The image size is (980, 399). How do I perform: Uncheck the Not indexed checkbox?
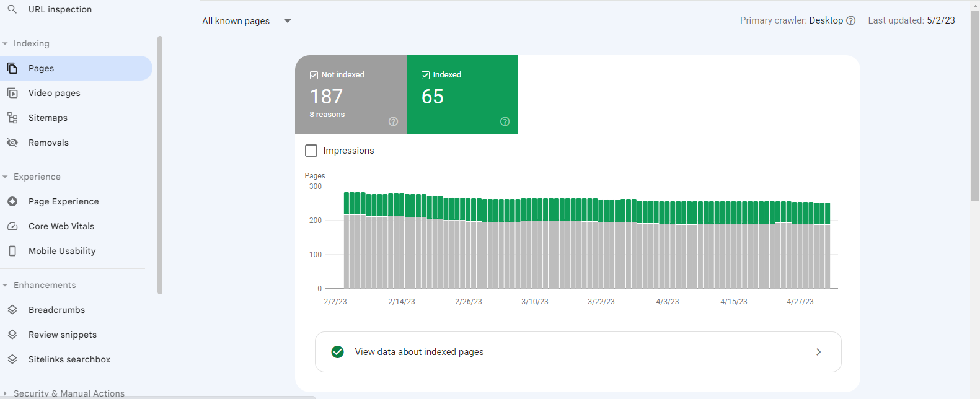(314, 75)
